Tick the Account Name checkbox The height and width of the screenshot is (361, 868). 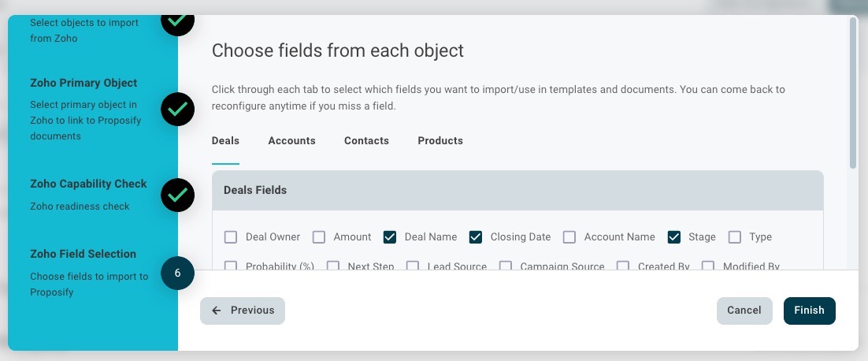pos(569,237)
